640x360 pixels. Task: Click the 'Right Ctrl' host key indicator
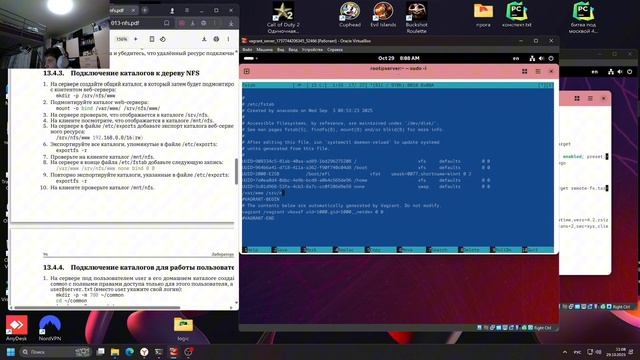[x=542, y=328]
